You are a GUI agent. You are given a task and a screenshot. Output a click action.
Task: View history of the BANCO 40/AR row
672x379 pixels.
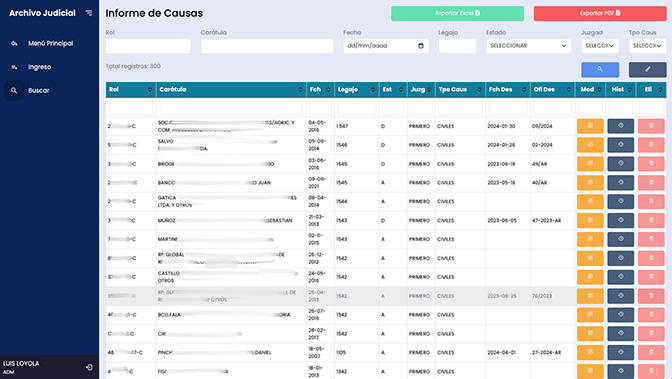(x=621, y=183)
